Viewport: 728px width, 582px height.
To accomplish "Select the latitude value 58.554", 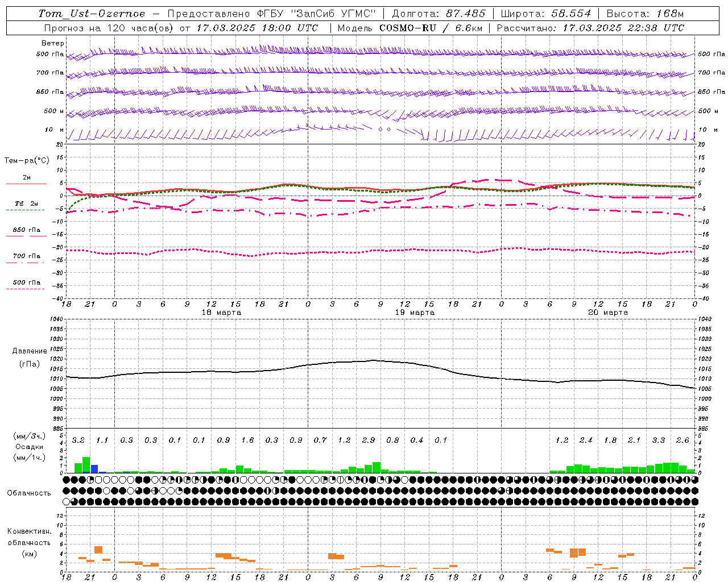I will 571,14.
